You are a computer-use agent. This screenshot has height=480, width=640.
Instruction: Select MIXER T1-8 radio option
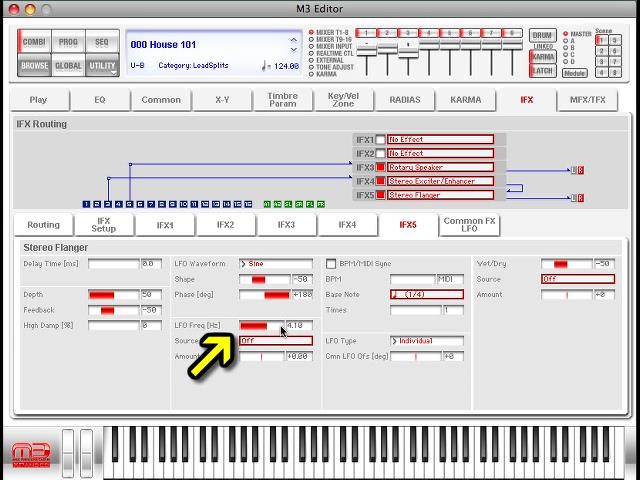point(311,32)
